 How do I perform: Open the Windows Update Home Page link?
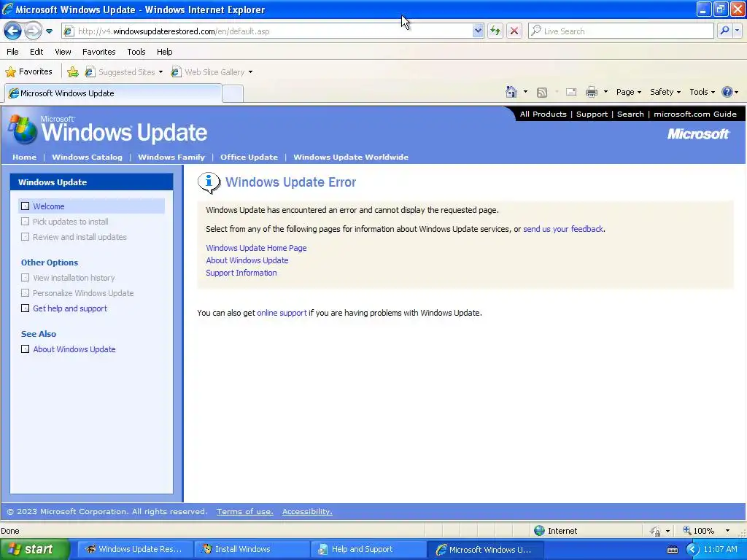coord(256,248)
